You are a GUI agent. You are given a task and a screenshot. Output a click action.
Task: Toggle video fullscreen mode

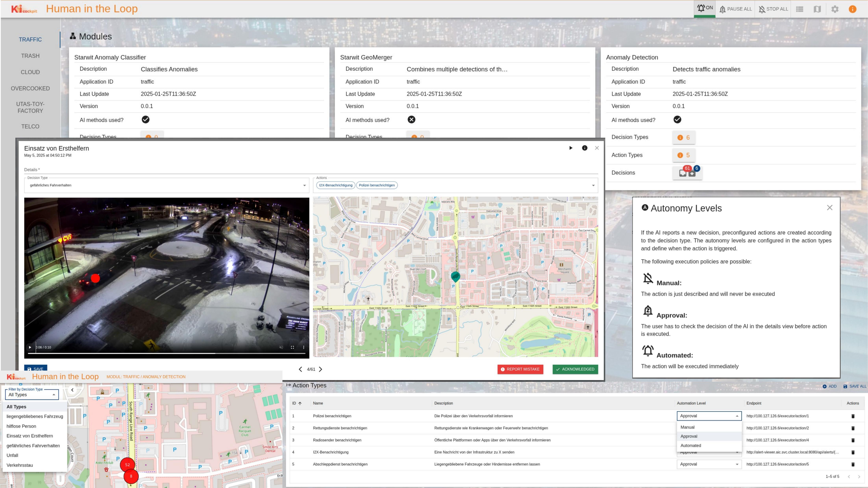292,347
